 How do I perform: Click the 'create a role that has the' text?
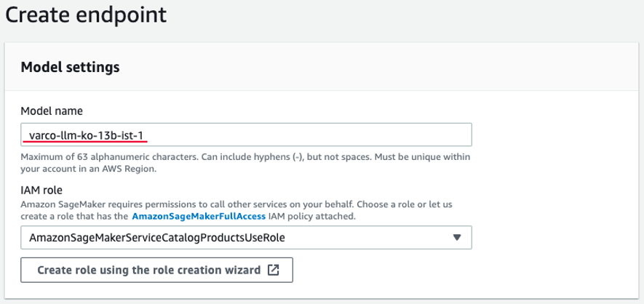(x=74, y=217)
